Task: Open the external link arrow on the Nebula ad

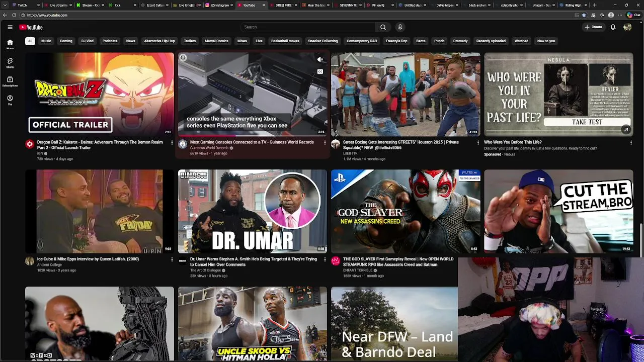Action: tap(626, 130)
